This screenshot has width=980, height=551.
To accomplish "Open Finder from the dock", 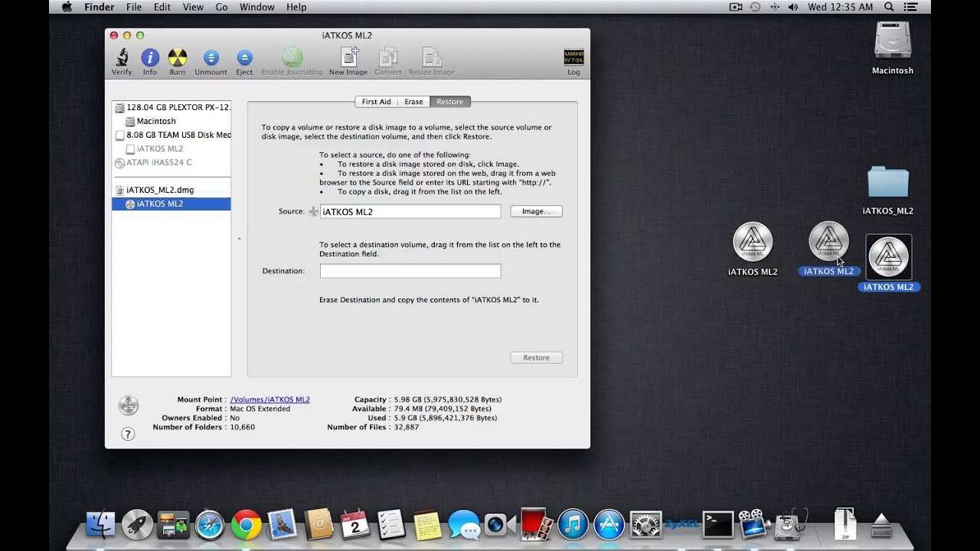I will point(100,524).
